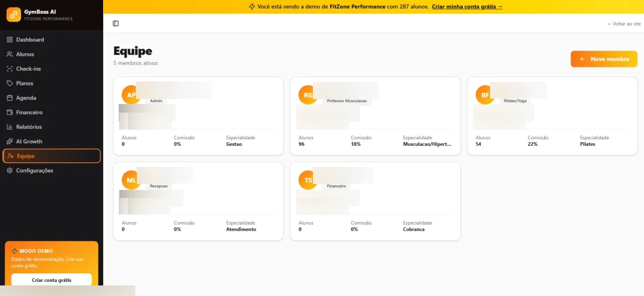644x296 pixels.
Task: Click the lightning bolt icon in demo banner
Action: pyautogui.click(x=252, y=7)
